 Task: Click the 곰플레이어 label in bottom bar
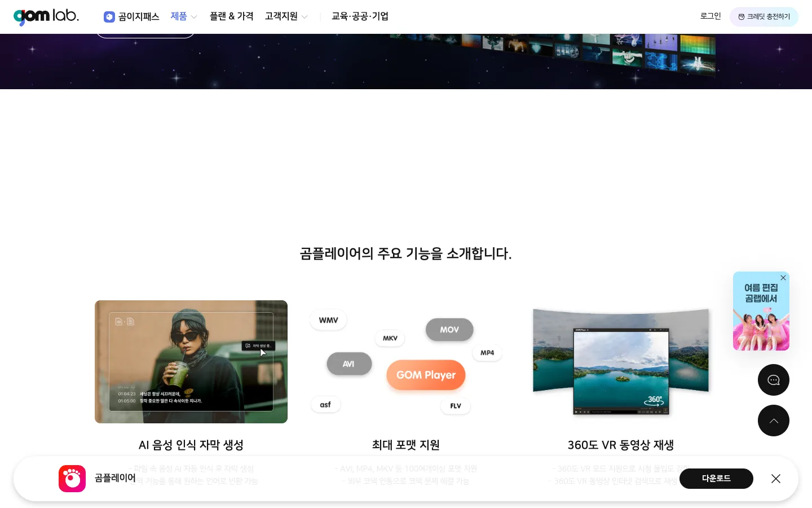pos(115,478)
